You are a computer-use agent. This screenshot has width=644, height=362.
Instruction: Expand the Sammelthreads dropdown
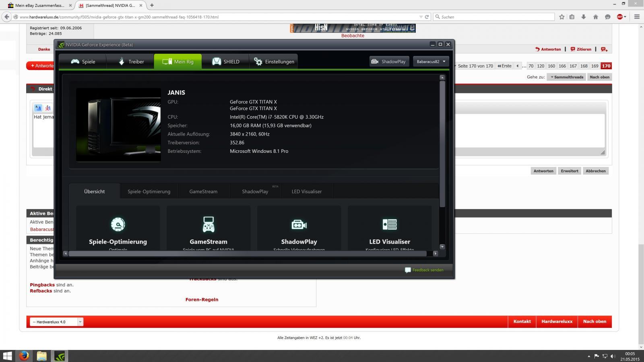coord(566,77)
